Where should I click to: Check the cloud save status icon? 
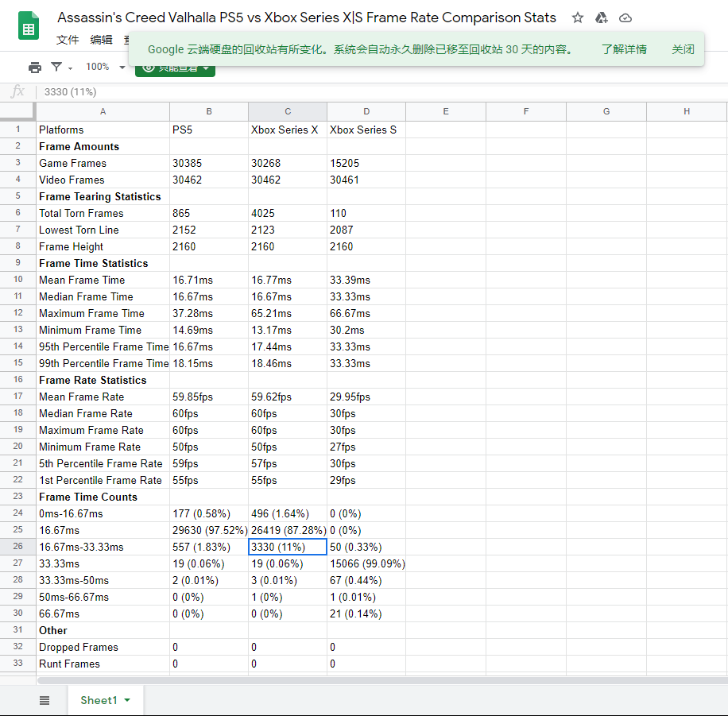pos(625,18)
